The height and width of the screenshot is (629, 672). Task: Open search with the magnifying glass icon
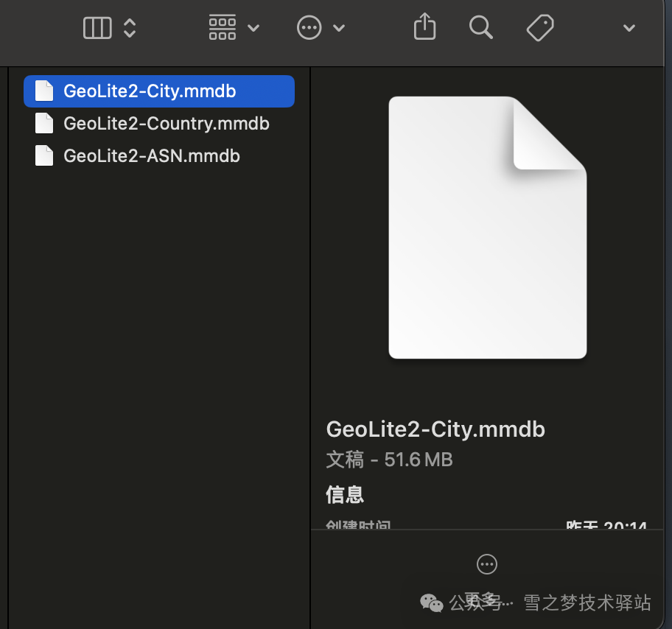[x=480, y=27]
